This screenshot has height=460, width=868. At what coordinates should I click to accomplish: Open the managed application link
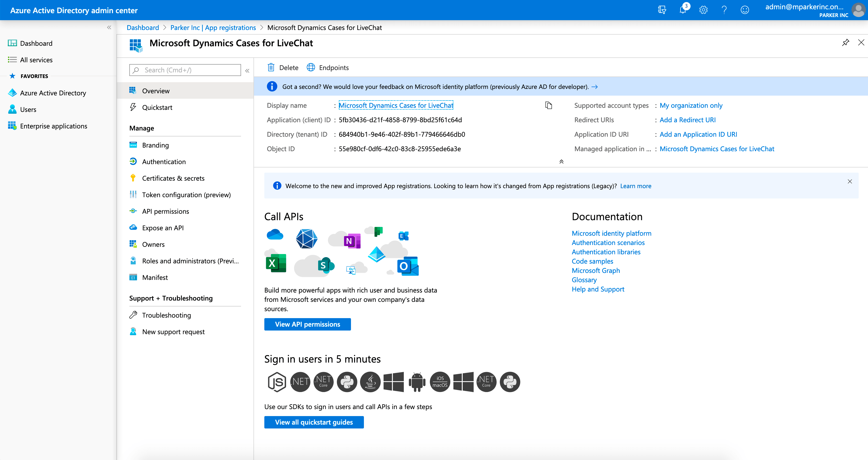717,149
